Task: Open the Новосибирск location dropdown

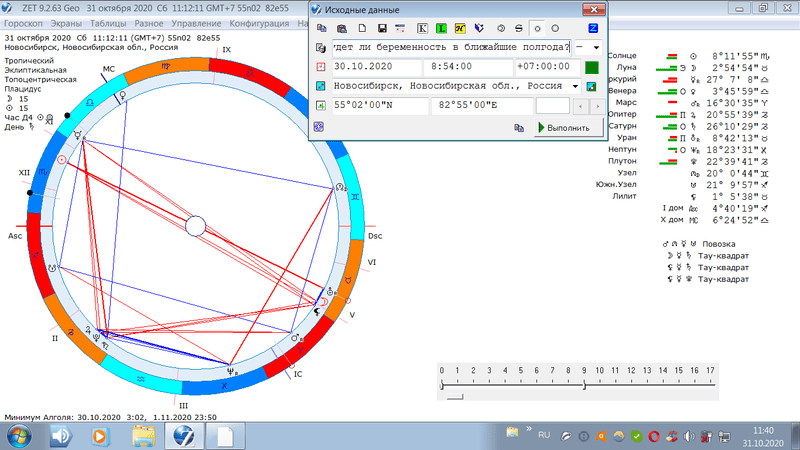Action: 575,86
